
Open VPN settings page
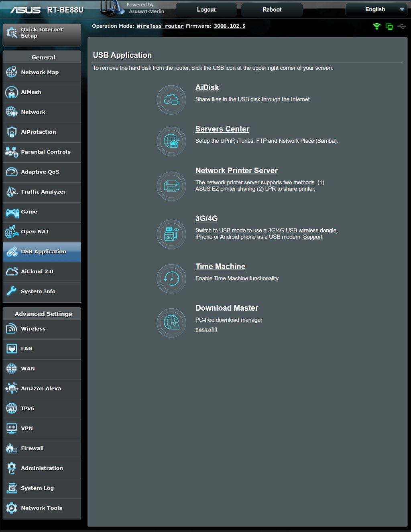[42, 429]
